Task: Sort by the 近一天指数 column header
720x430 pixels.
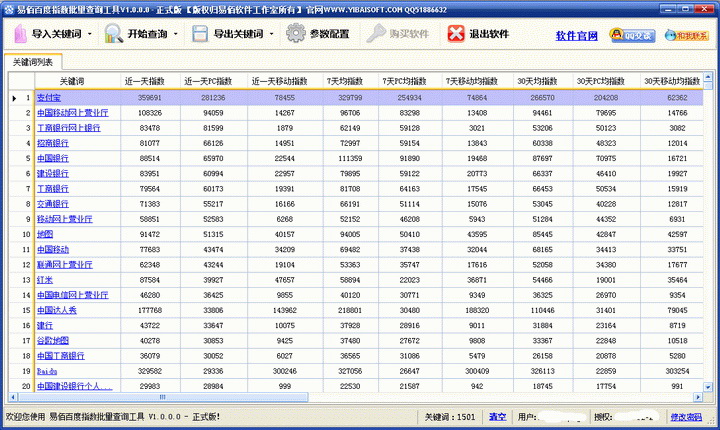Action: coord(145,81)
